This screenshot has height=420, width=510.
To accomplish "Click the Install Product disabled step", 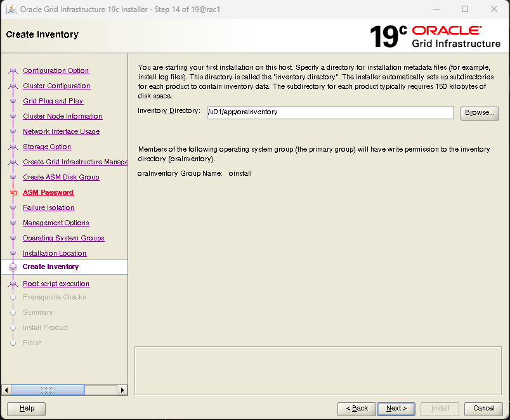I will click(45, 327).
